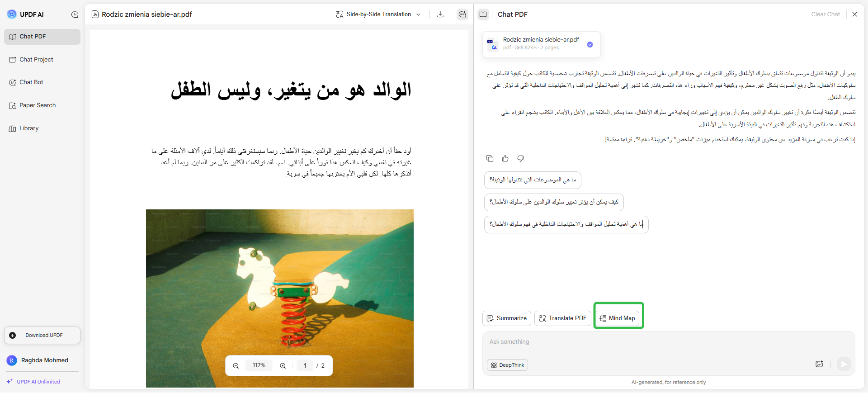Click the rocking horse image in PDF

(279, 298)
